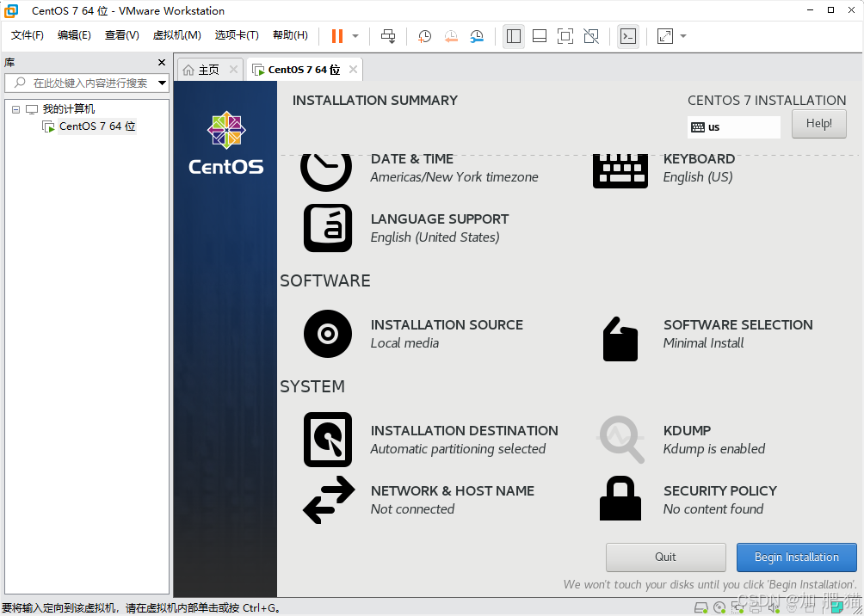Click the KDUMP magnifier icon

point(621,440)
